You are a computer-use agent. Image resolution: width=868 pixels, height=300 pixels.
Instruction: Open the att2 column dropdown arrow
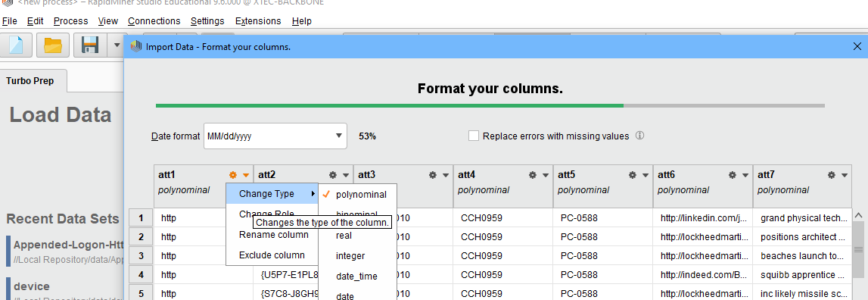[x=346, y=176]
